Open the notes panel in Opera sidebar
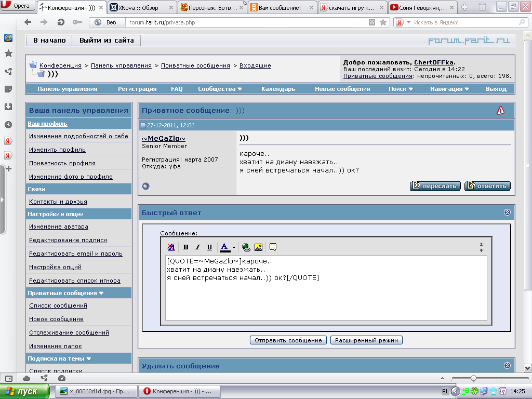 point(8,89)
